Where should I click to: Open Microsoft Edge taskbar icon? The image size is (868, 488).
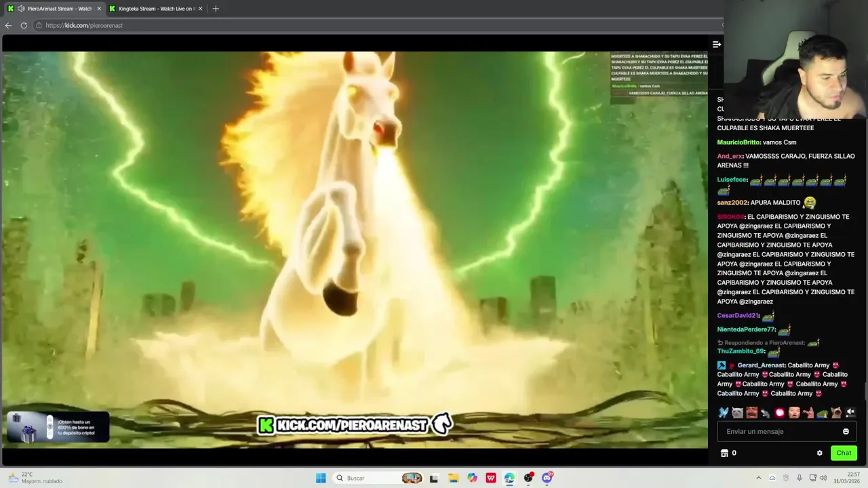(x=509, y=478)
